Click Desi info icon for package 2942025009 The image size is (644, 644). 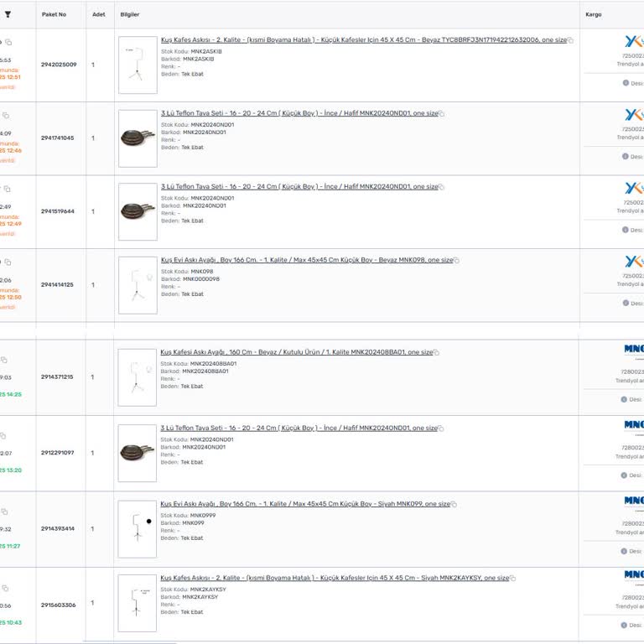pyautogui.click(x=626, y=83)
